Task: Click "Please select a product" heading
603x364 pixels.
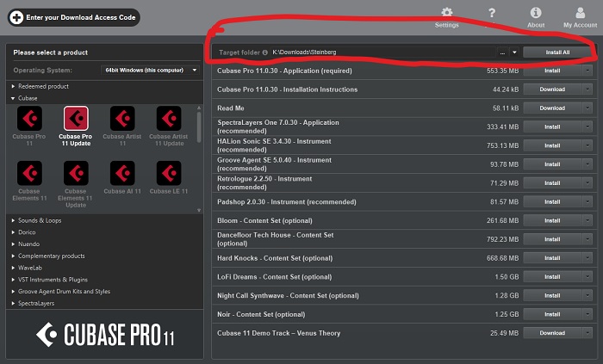Action: coord(50,52)
